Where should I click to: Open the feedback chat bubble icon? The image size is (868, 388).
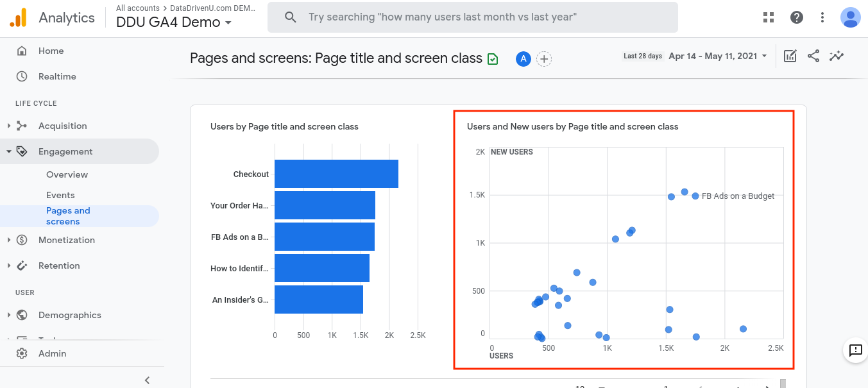[x=855, y=350]
